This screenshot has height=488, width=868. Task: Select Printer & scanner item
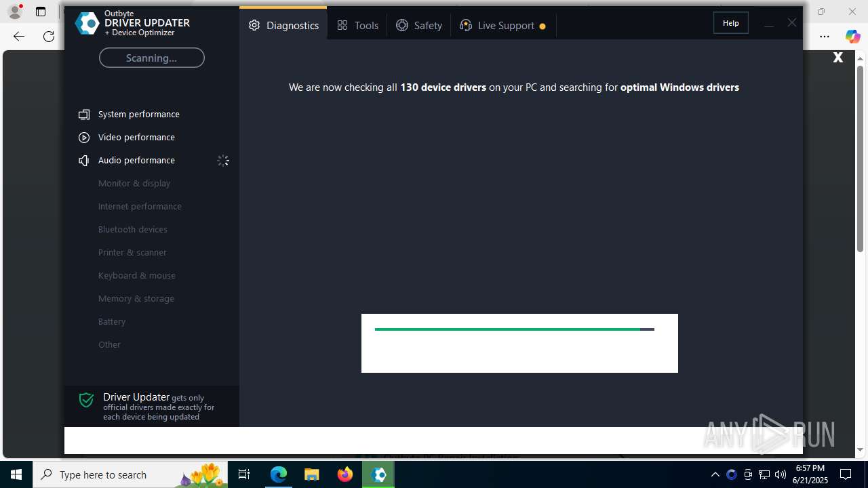click(132, 252)
